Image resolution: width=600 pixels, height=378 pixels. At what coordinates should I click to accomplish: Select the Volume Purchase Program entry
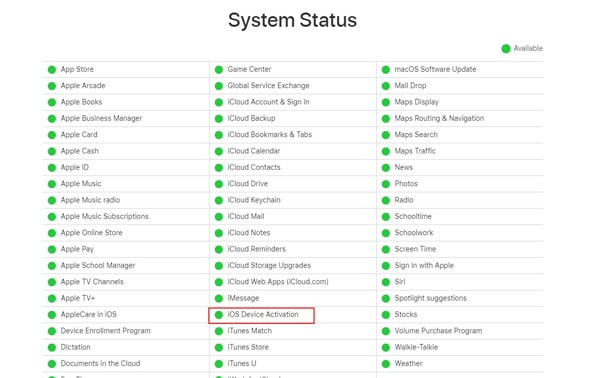438,331
